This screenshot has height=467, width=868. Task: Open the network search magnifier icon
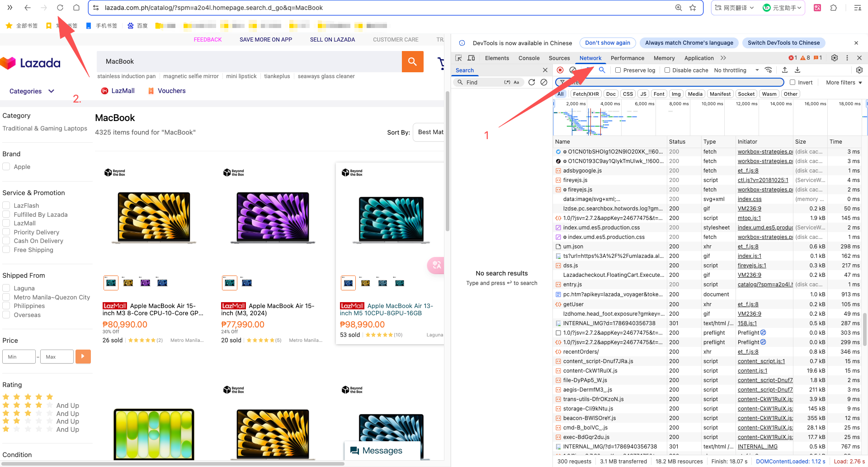602,70
